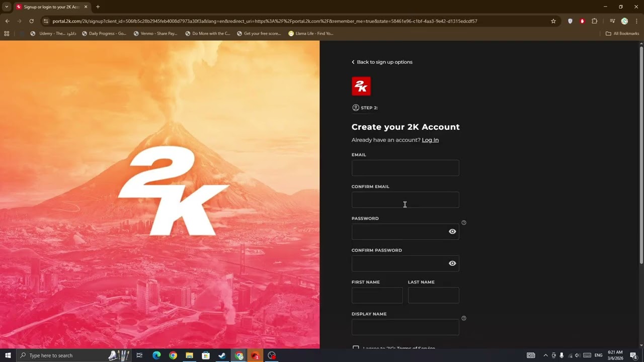Open File Explorer from the taskbar
Viewport: 644px width, 362px height.
[x=189, y=355]
